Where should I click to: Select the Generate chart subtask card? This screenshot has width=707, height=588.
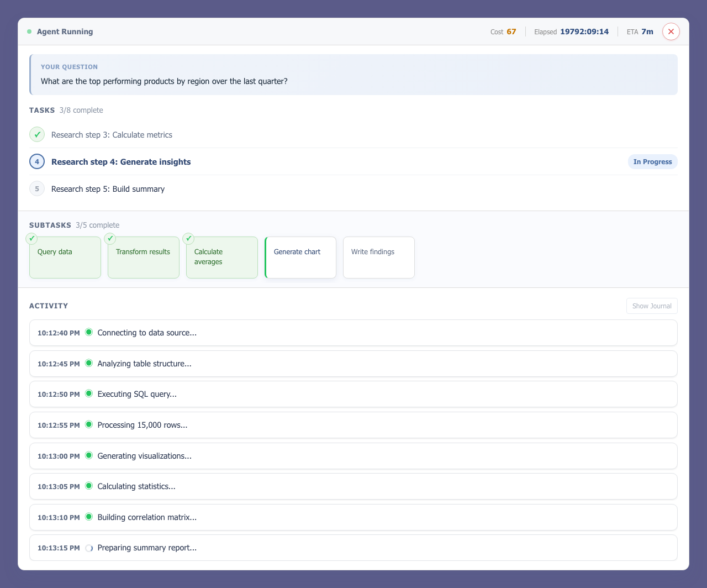[x=300, y=258]
